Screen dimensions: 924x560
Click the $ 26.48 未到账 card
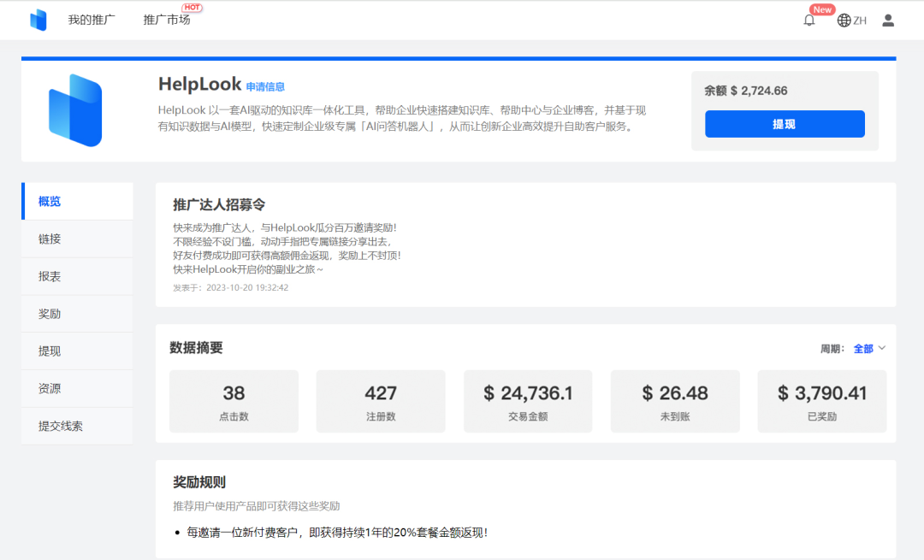[675, 401]
